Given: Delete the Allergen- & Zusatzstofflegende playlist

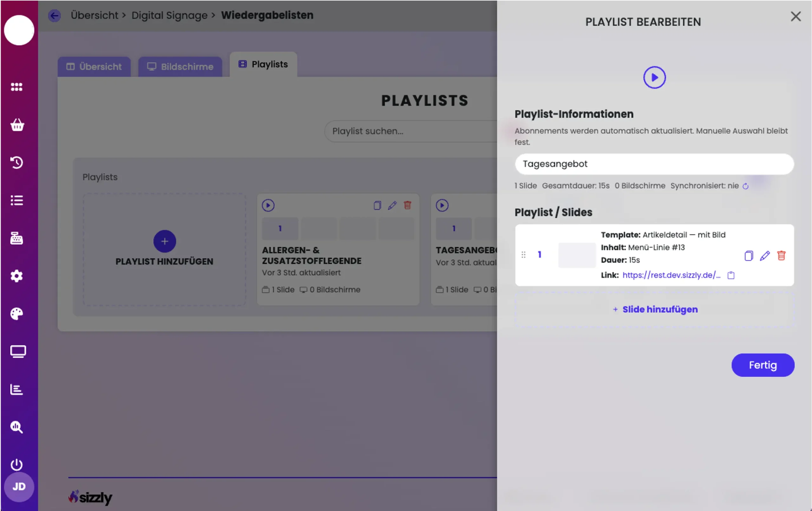Looking at the screenshot, I should click(408, 205).
